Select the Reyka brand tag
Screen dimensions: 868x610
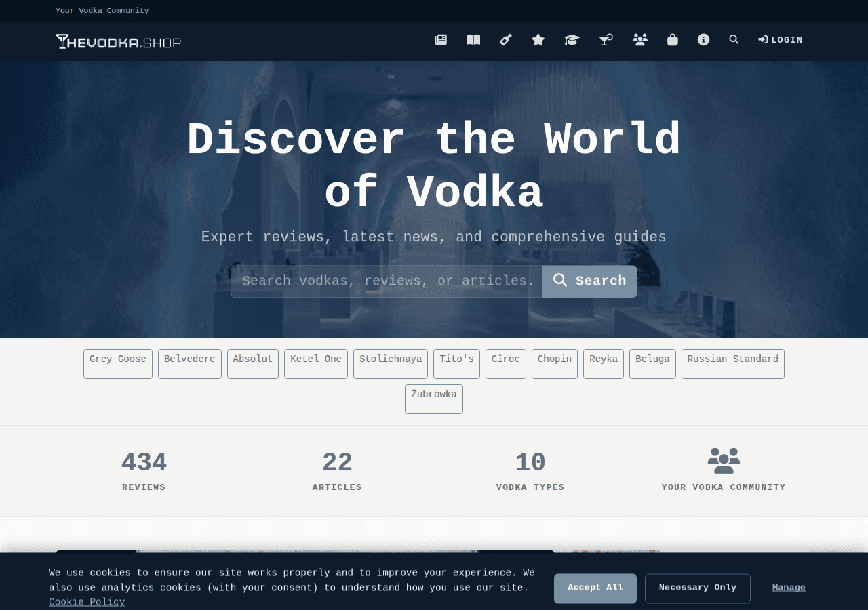(604, 364)
